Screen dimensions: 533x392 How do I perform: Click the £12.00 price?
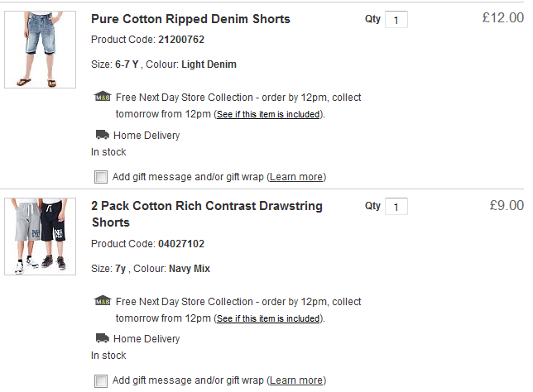click(x=502, y=17)
